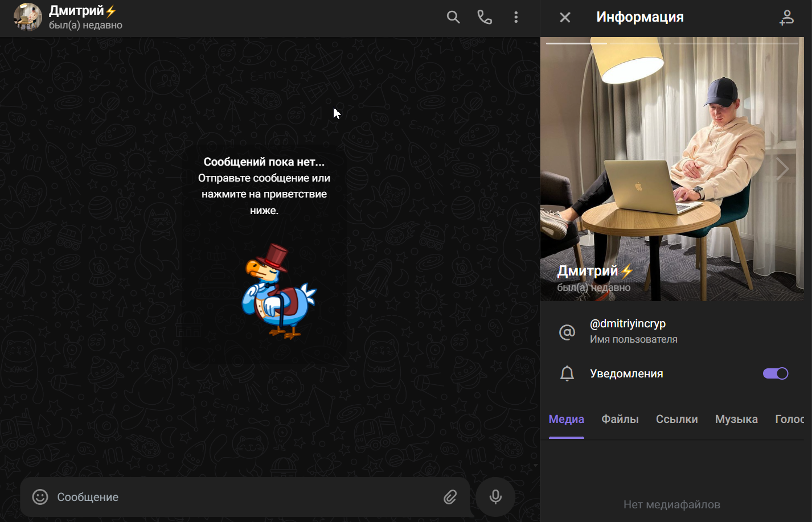Copy the @dmitriyincryp username
Screen dimensions: 812x522
click(628, 324)
